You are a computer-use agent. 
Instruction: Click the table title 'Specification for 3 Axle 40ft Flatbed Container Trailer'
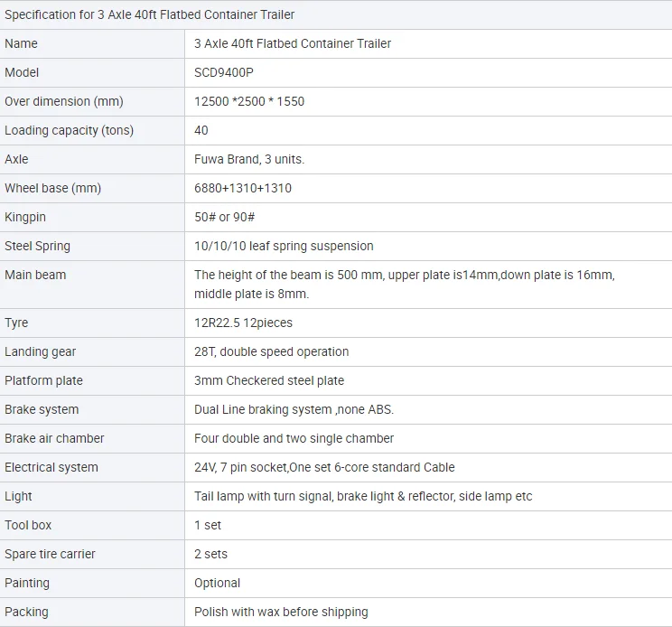[x=150, y=14]
